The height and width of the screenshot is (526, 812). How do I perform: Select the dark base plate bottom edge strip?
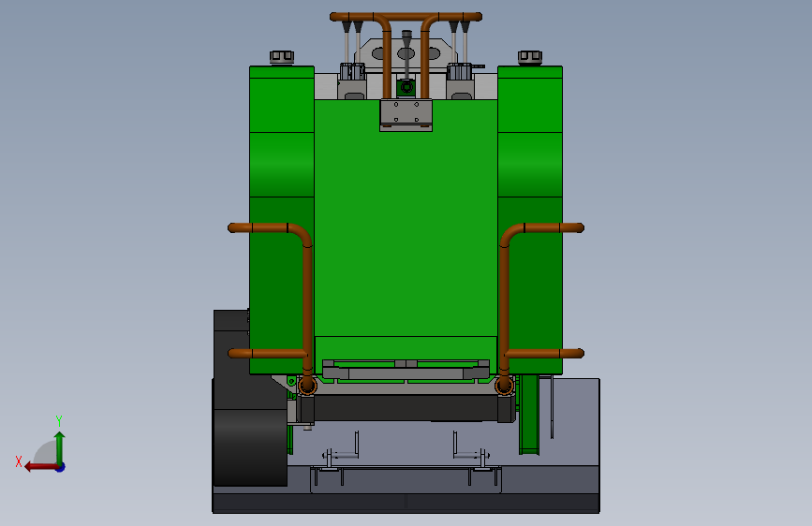406,503
